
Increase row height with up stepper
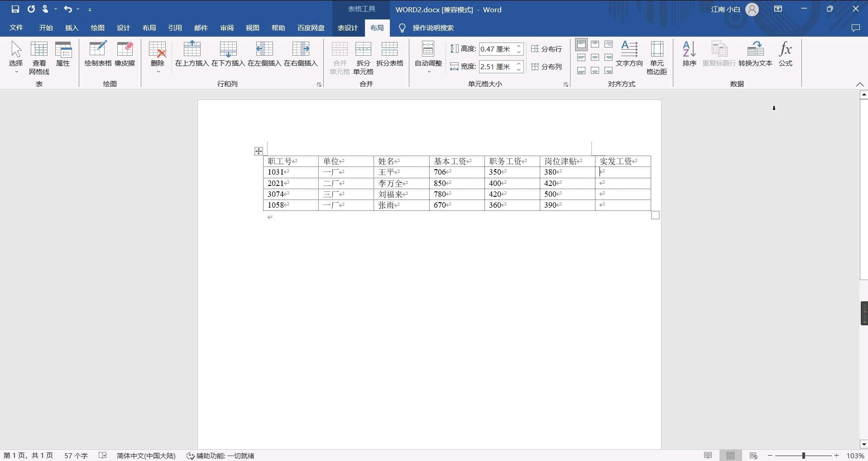[519, 46]
